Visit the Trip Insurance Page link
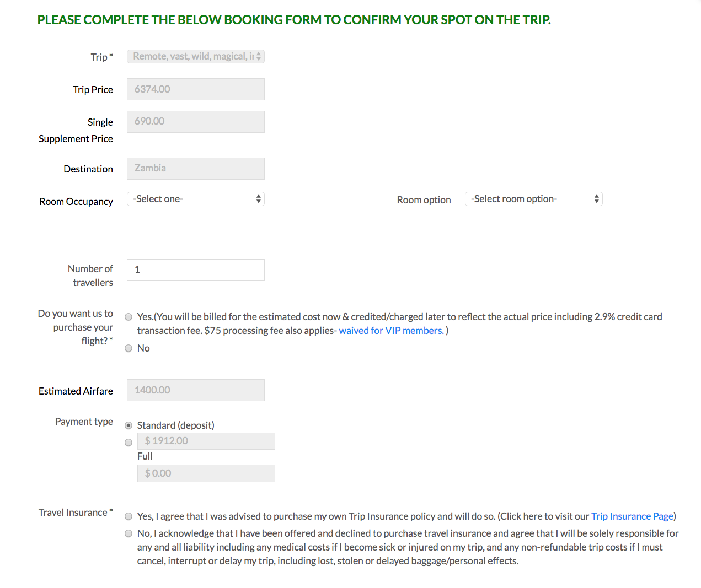 point(632,516)
